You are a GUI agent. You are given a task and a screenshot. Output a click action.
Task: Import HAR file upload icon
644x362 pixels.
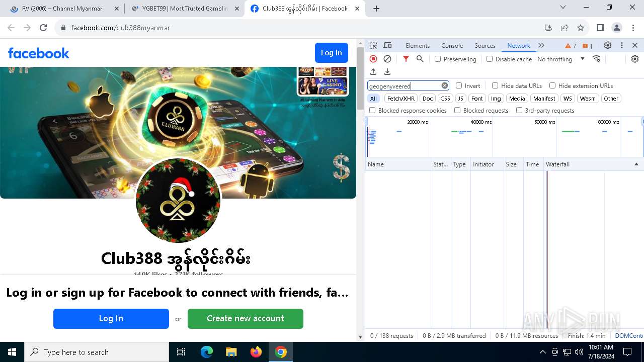point(373,72)
